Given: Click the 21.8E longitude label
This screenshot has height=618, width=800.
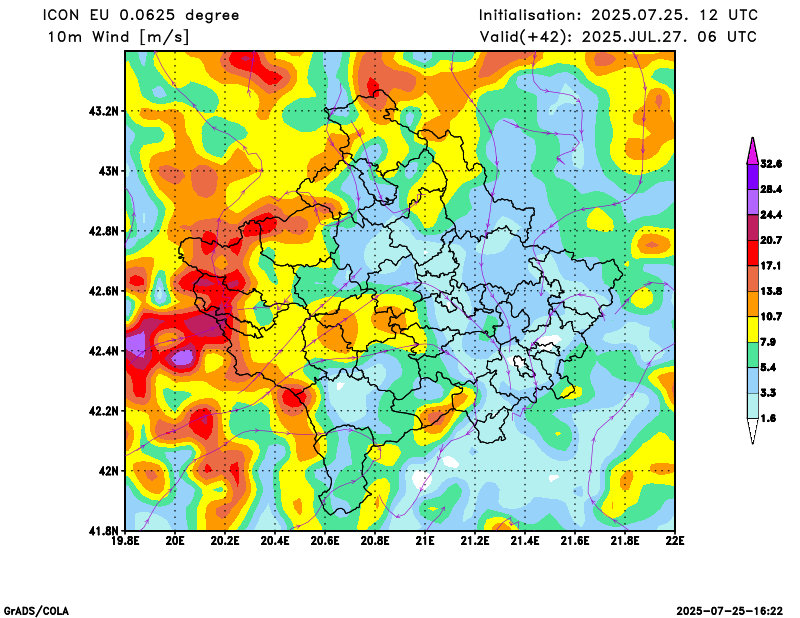Looking at the screenshot, I should [x=625, y=541].
